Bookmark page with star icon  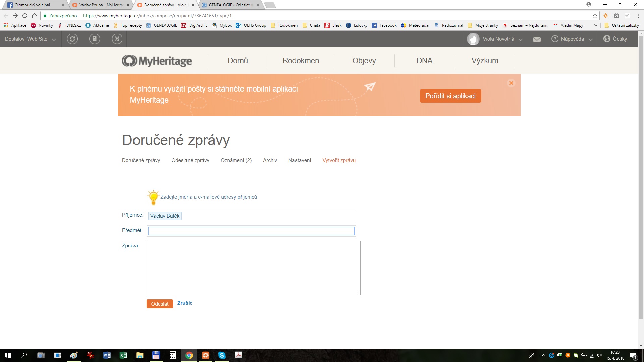point(595,16)
